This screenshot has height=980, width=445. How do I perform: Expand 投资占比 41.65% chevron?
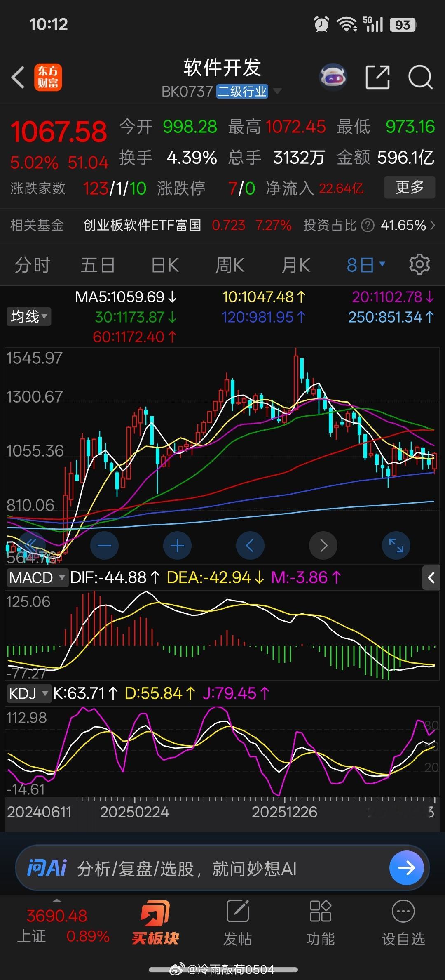click(432, 225)
